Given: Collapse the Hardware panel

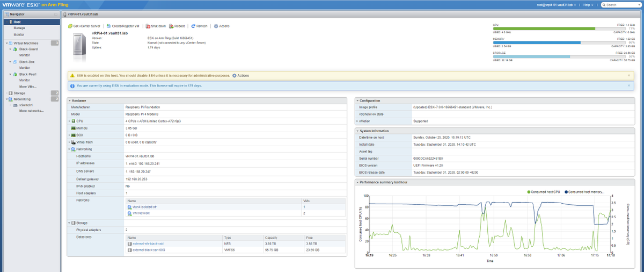Looking at the screenshot, I should click(x=69, y=101).
